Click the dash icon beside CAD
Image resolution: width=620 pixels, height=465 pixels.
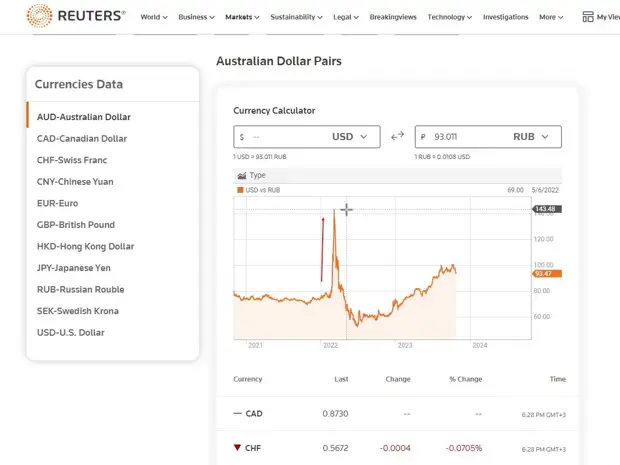click(237, 413)
